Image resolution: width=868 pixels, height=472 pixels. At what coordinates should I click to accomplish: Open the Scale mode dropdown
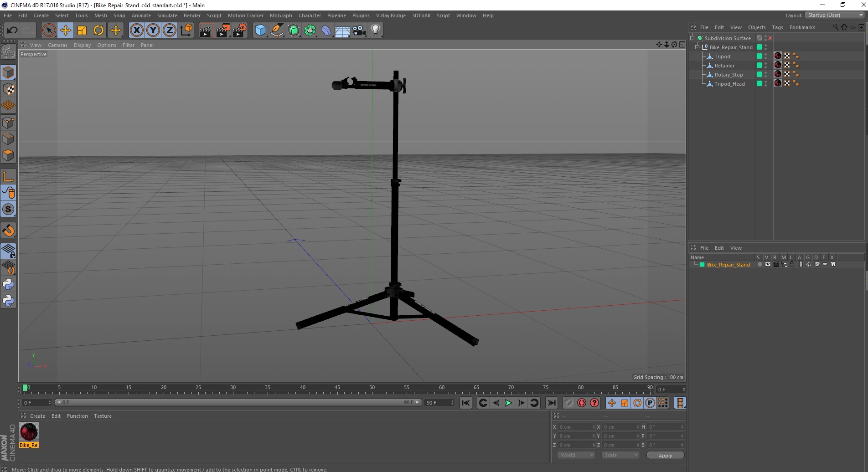coord(620,455)
